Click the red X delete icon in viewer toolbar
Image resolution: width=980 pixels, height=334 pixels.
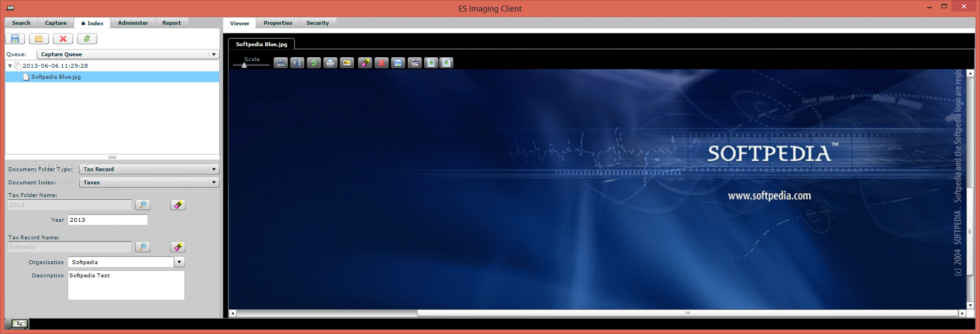[381, 63]
